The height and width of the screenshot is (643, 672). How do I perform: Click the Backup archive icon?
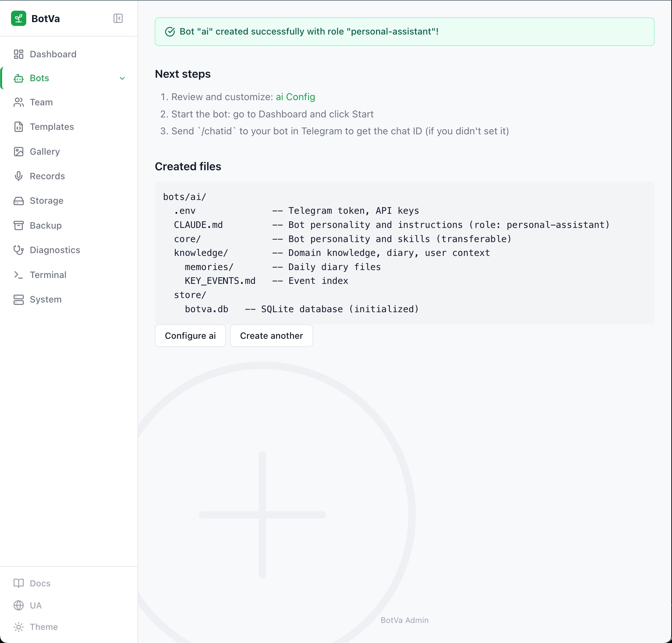[19, 225]
